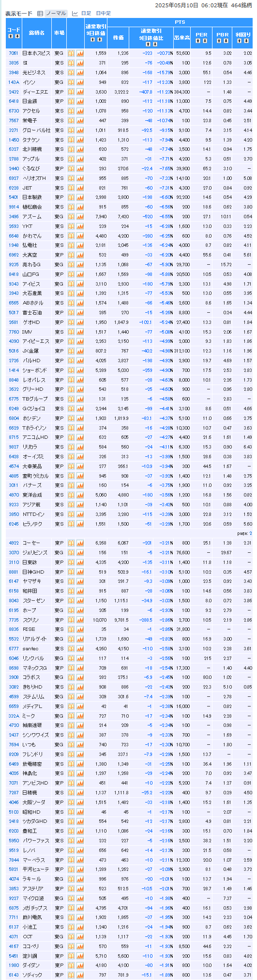The height and width of the screenshot is (980, 257).
Task: Open stock code 3826 link
Action: click(x=14, y=63)
